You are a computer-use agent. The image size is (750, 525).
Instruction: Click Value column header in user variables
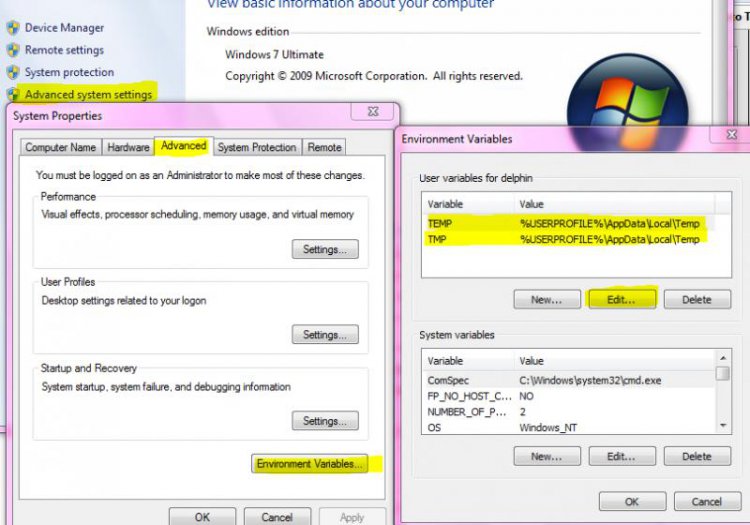pyautogui.click(x=615, y=204)
